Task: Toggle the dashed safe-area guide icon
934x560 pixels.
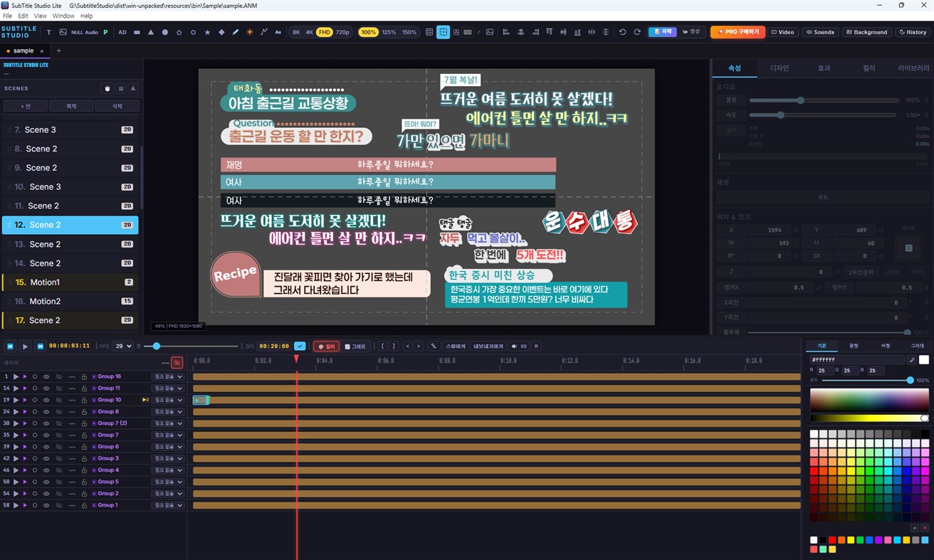Action: pyautogui.click(x=444, y=32)
